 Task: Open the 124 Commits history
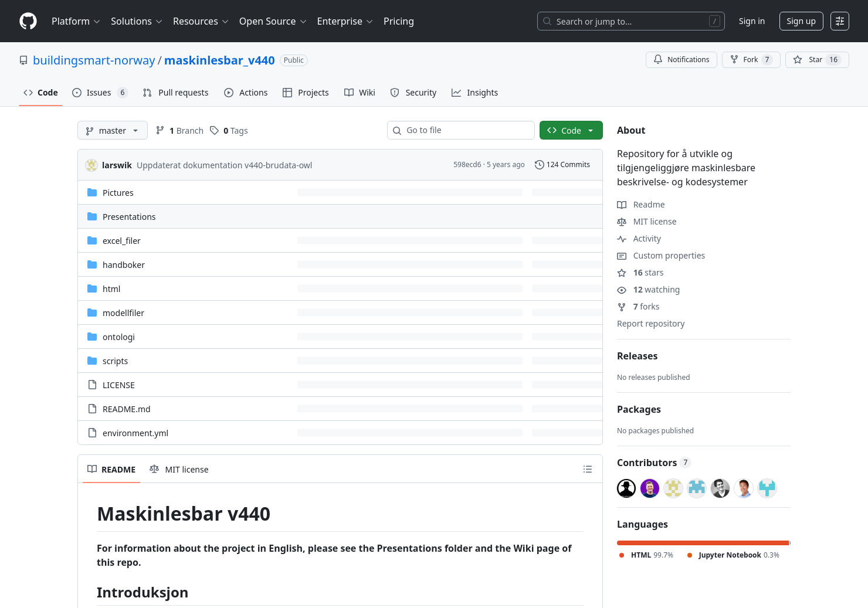(x=562, y=165)
